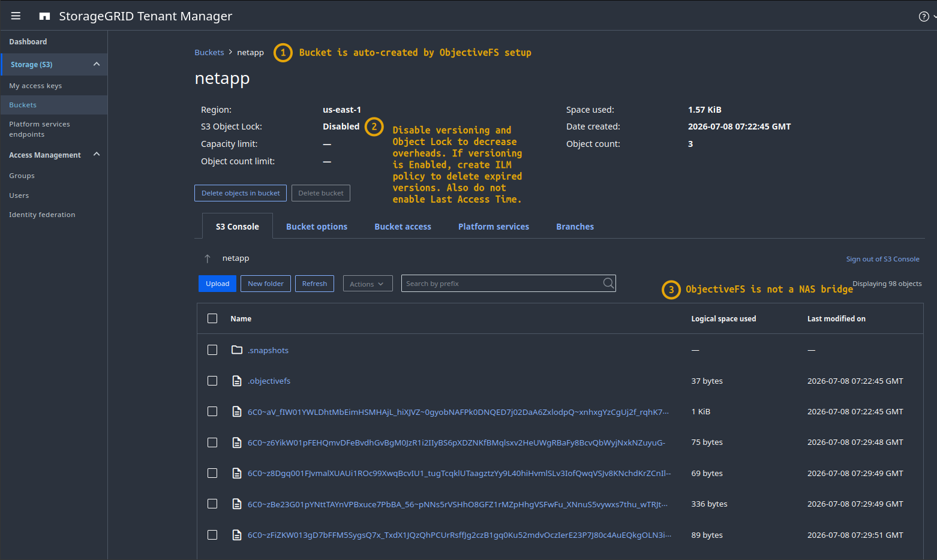Screen dimensions: 937x560
Task: Click Sign out of S3 Console link
Action: click(882, 259)
